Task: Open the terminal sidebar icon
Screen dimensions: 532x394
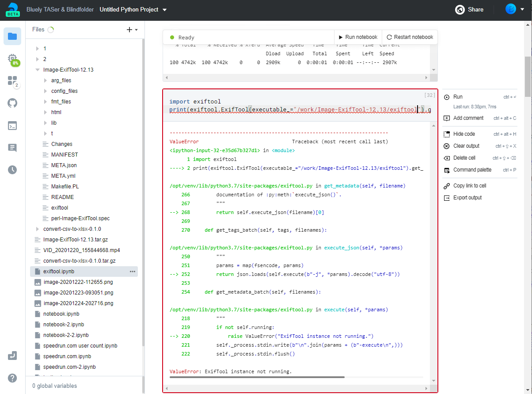Action: [x=12, y=126]
